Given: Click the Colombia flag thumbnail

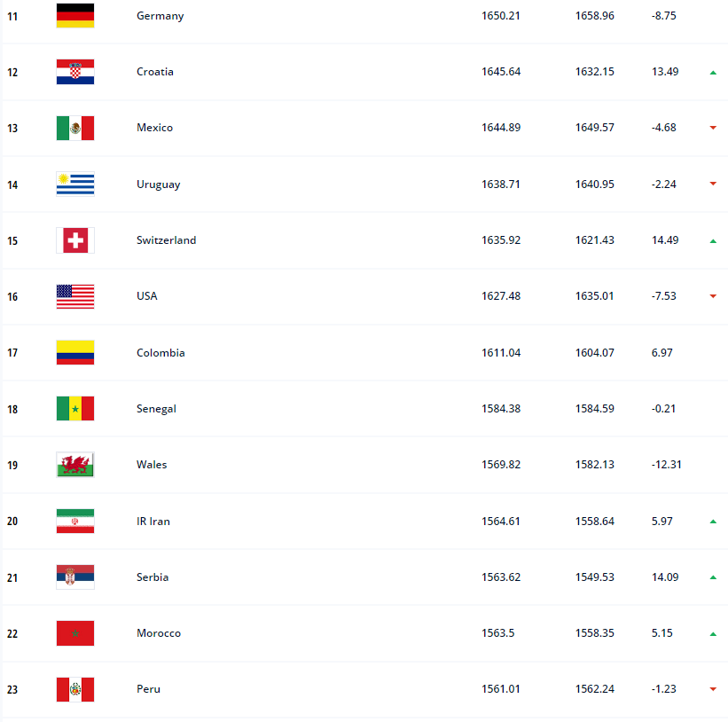Looking at the screenshot, I should [x=75, y=353].
